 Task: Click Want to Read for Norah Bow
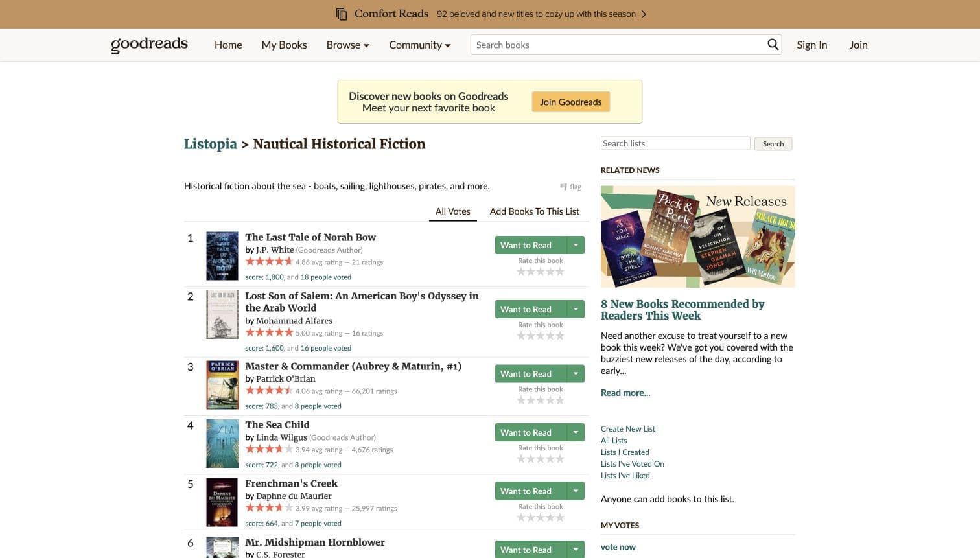point(531,245)
